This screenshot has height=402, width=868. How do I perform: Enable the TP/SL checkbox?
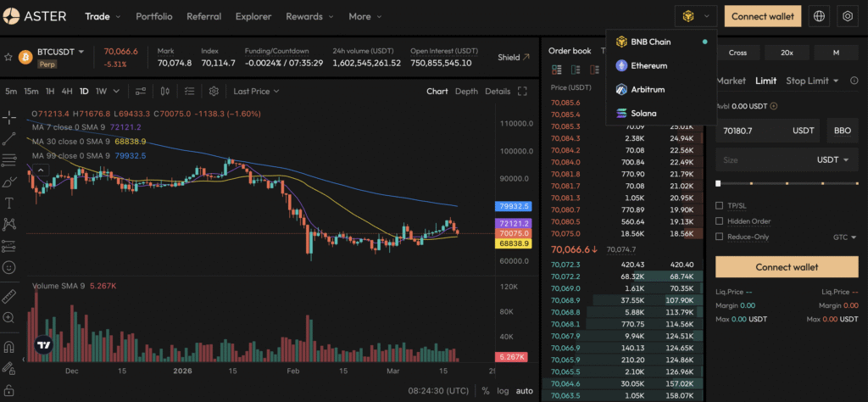(x=719, y=205)
